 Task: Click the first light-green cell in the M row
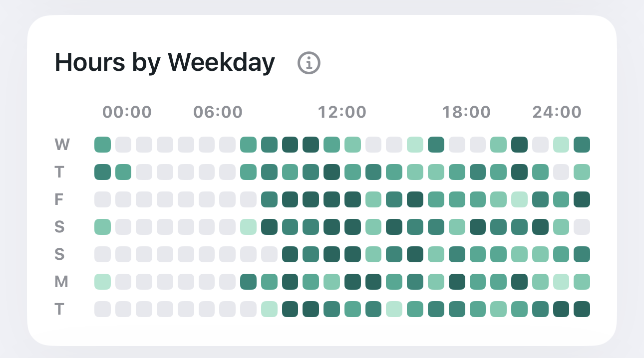(102, 282)
